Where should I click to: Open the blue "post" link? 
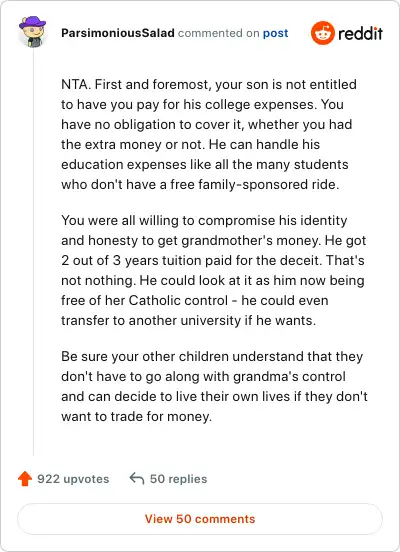click(275, 33)
